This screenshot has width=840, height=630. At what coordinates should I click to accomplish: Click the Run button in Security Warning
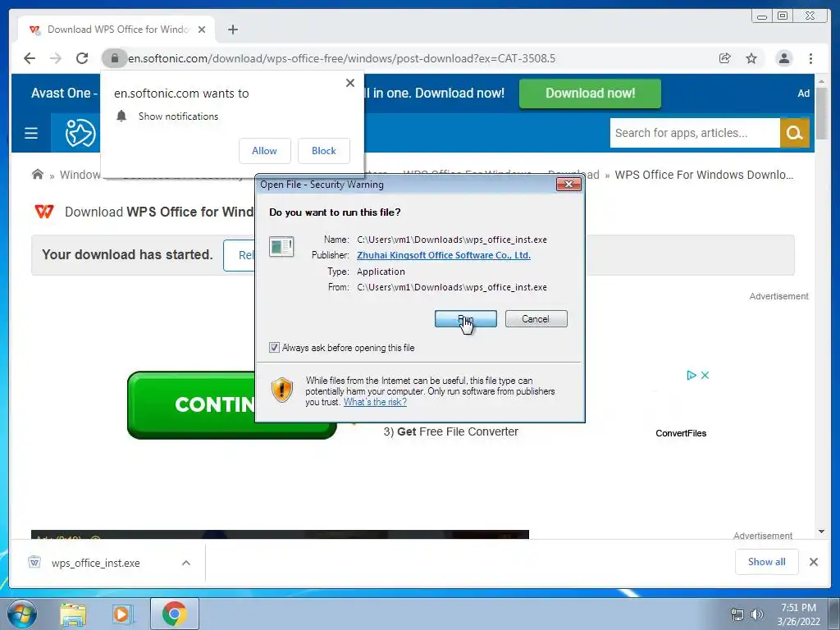tap(466, 319)
